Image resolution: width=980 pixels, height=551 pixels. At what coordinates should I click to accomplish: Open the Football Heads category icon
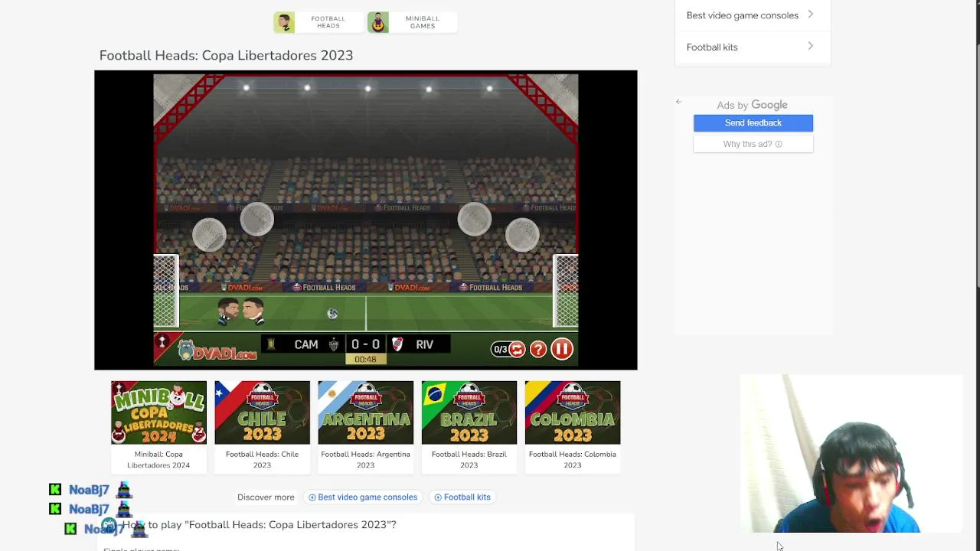tap(284, 22)
